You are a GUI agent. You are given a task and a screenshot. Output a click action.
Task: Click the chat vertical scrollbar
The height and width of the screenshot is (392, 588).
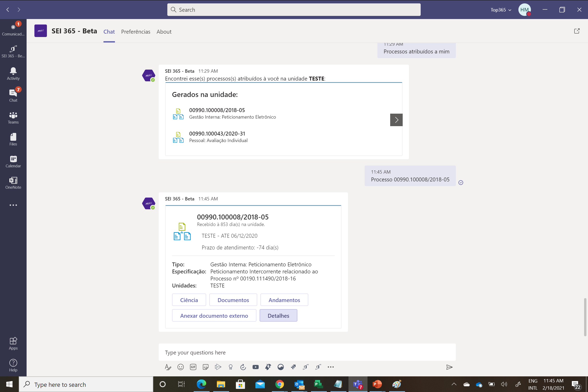tap(585, 317)
